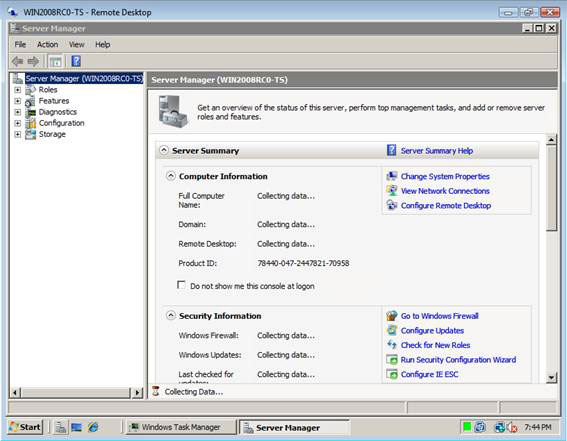Switch to Windows Task Manager taskbar button
The height and width of the screenshot is (441, 567).
pos(180,427)
